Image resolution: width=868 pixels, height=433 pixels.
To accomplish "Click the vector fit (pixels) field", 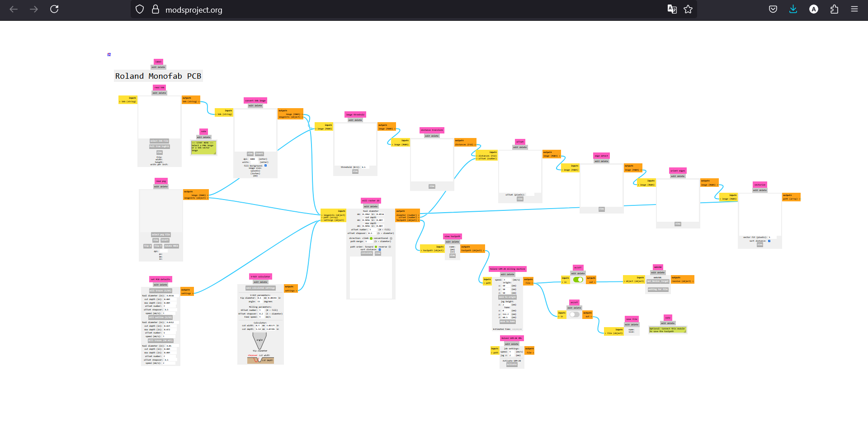I will click(772, 237).
